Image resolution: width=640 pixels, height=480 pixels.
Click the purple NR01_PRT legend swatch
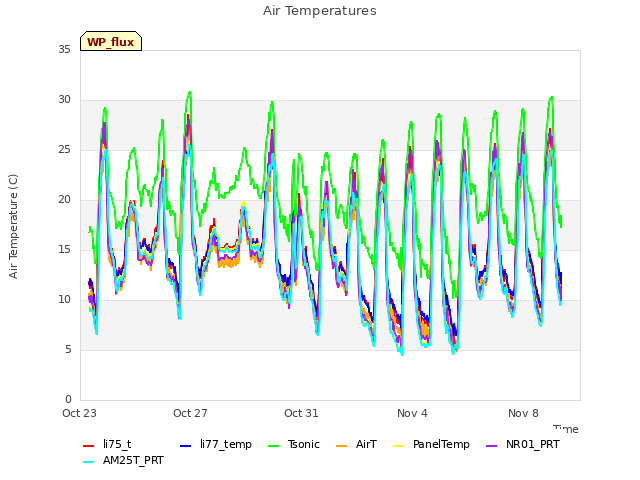coord(491,445)
